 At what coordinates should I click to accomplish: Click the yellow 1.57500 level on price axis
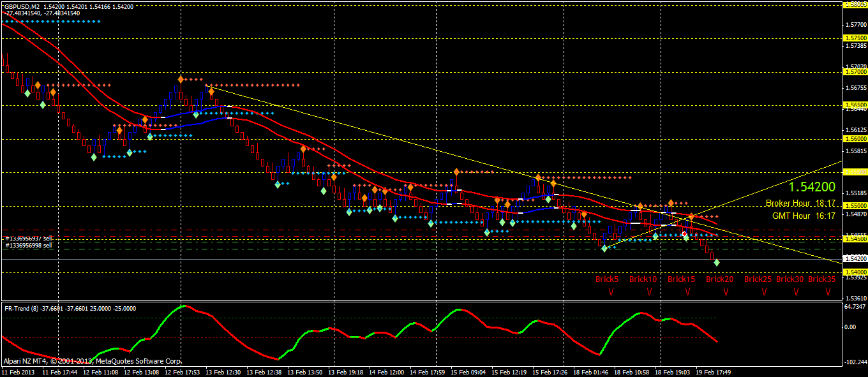[x=855, y=38]
